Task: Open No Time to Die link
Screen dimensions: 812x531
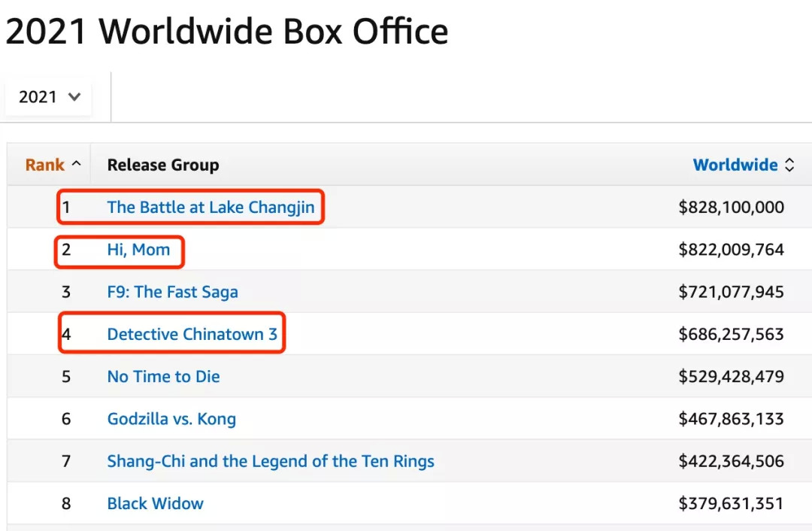Action: pos(163,377)
